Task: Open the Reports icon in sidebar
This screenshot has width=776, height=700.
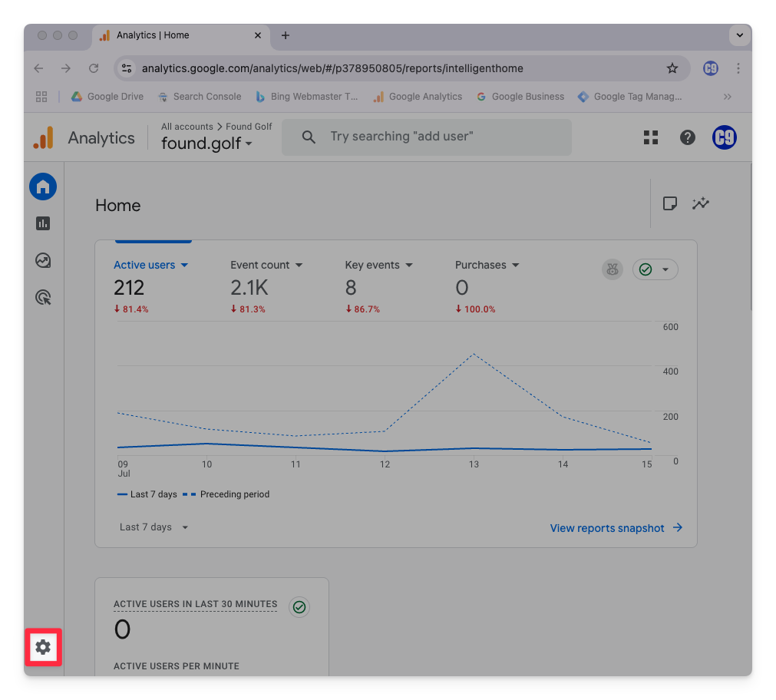Action: point(43,223)
